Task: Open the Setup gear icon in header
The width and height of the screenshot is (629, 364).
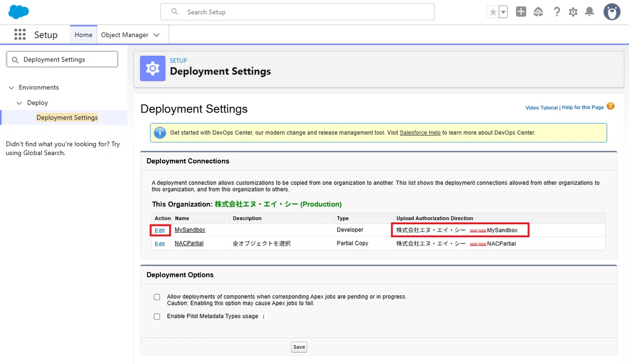Action: tap(573, 12)
